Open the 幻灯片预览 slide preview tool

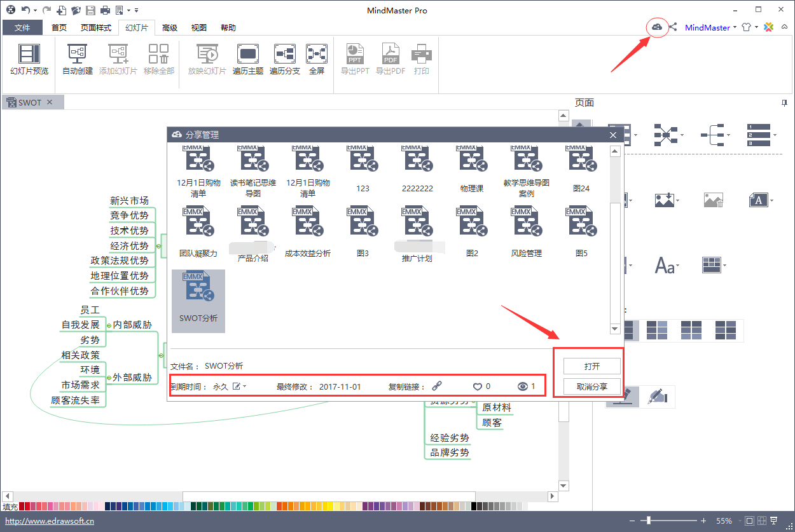pyautogui.click(x=29, y=58)
